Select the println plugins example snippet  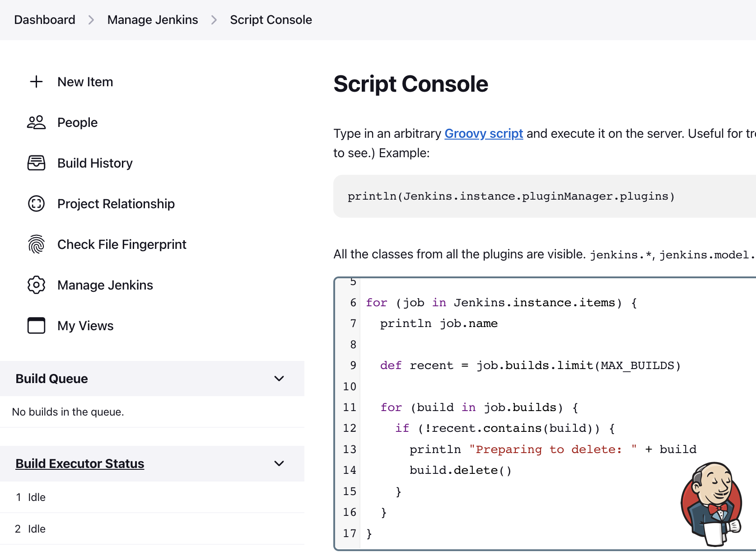tap(510, 196)
